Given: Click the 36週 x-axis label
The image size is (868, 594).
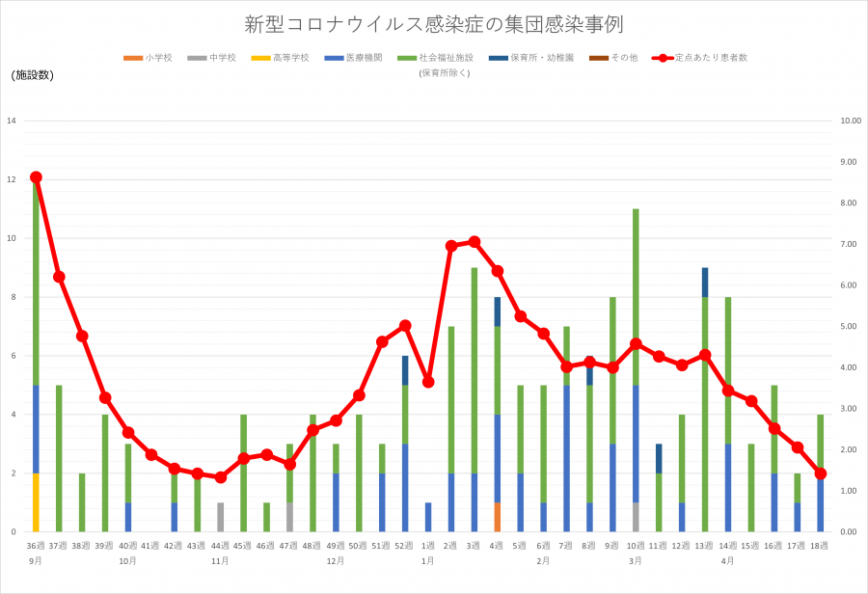Looking at the screenshot, I should (36, 546).
